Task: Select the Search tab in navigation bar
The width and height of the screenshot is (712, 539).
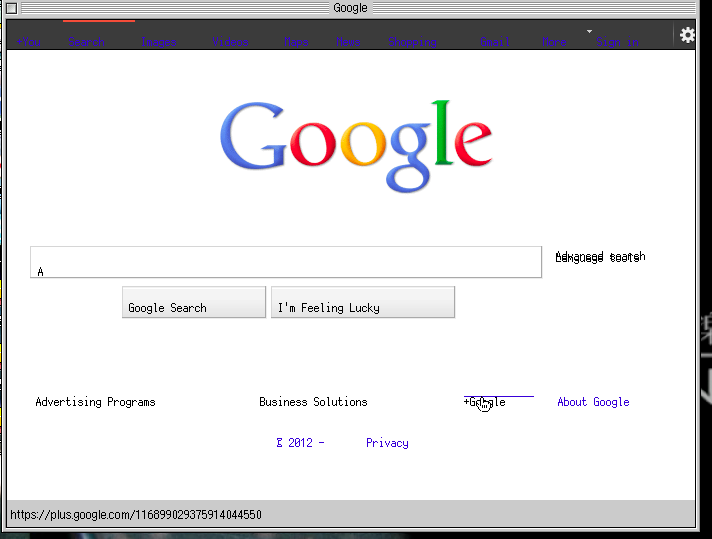Action: pyautogui.click(x=86, y=42)
